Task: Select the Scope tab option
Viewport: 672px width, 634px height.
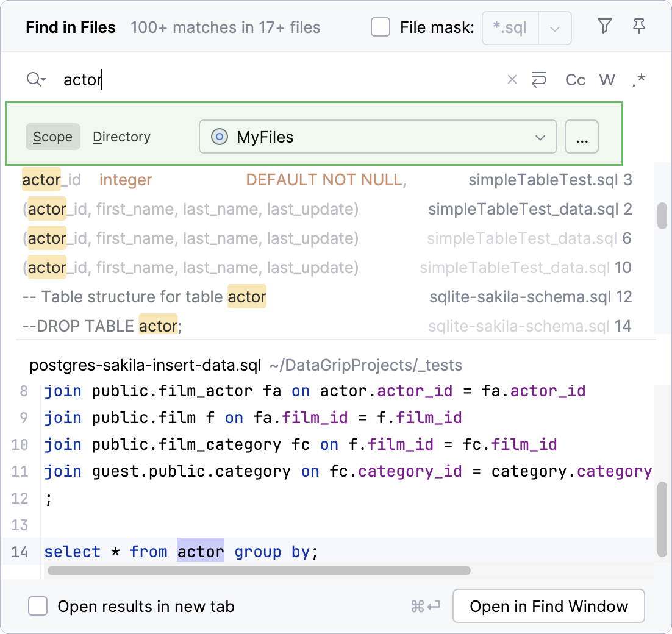Action: 52,137
